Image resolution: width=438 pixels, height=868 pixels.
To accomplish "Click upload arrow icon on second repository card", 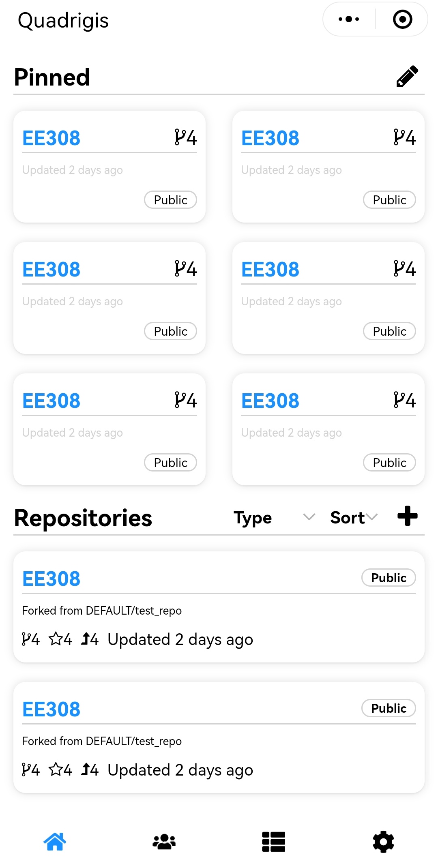I will pos(85,769).
